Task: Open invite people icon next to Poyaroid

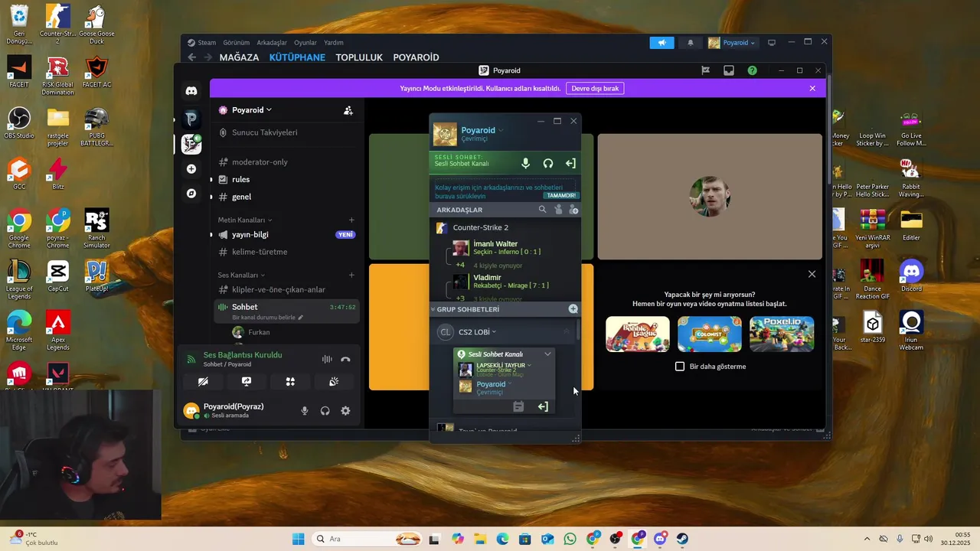Action: [348, 110]
